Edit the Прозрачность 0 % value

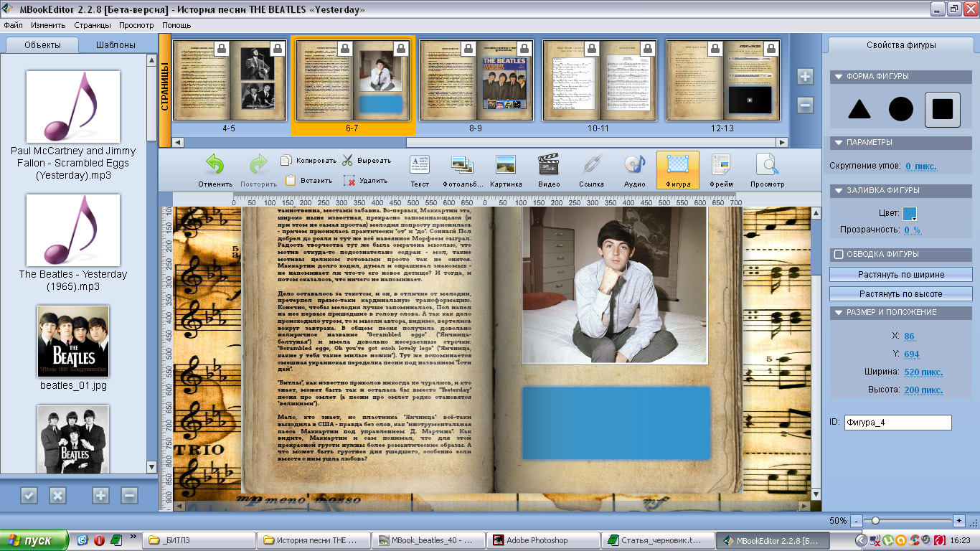coord(912,230)
